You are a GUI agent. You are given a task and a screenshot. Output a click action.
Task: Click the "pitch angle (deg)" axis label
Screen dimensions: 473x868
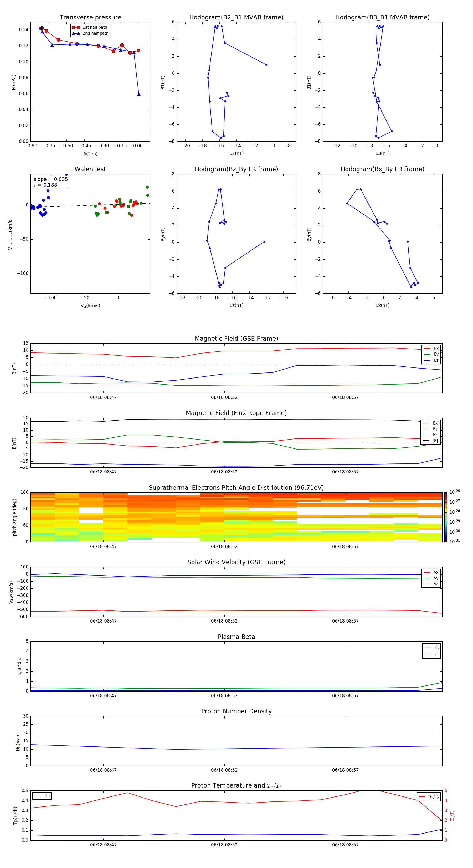coord(14,517)
